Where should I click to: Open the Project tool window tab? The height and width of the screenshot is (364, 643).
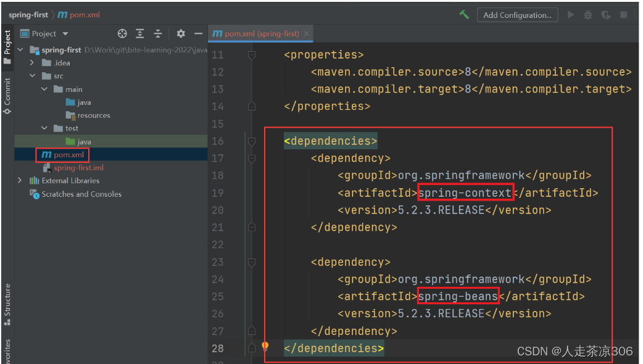7,47
